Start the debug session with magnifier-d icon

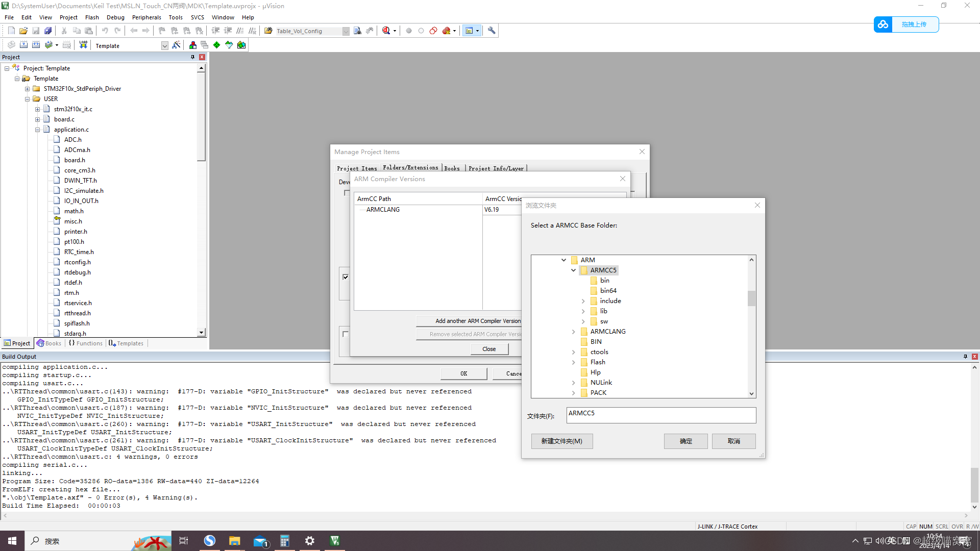pyautogui.click(x=386, y=31)
